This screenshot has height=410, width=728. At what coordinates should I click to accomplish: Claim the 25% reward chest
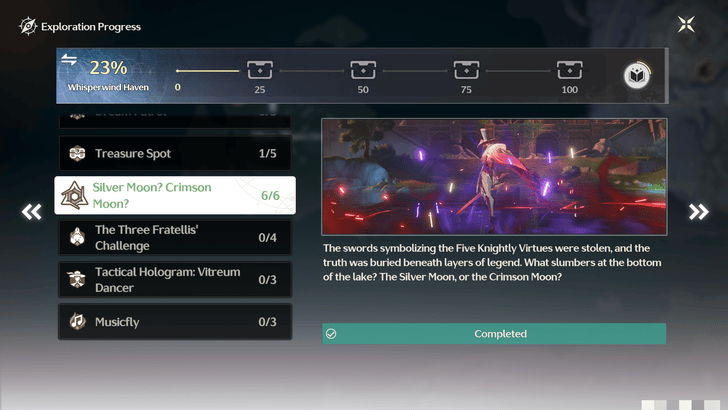(x=260, y=70)
